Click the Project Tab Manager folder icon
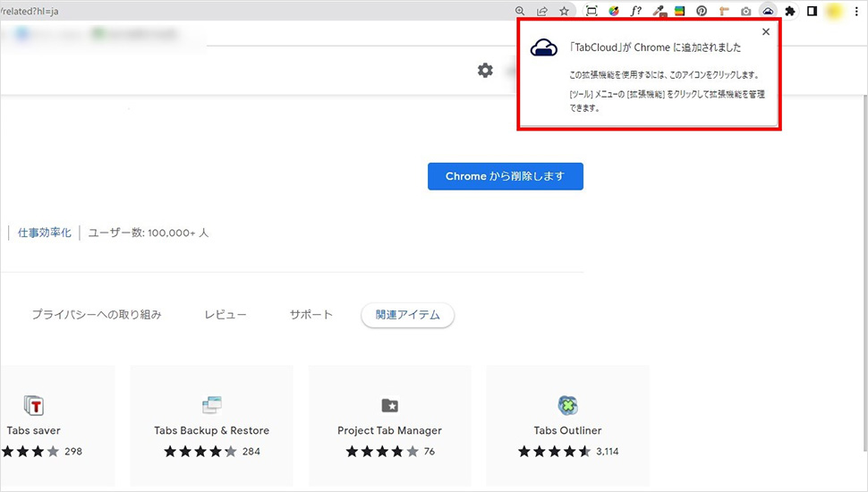The image size is (868, 492). coord(390,405)
